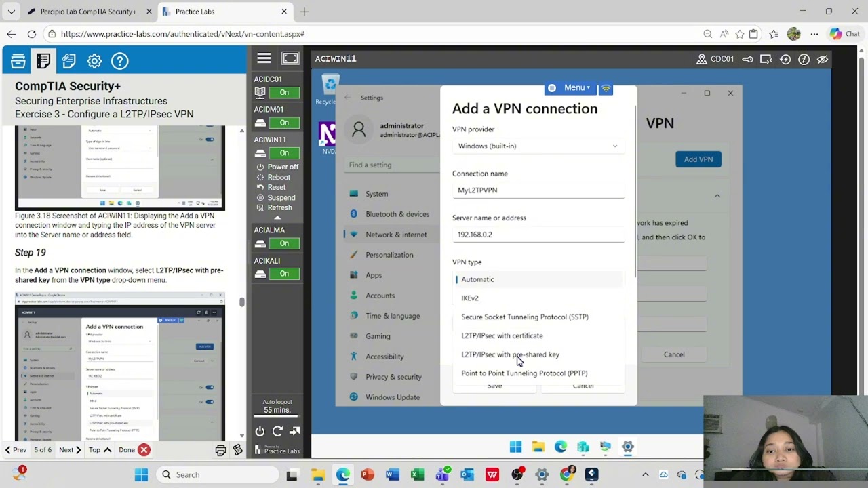
Task: Collapse the VPN section chevron
Action: pyautogui.click(x=717, y=195)
